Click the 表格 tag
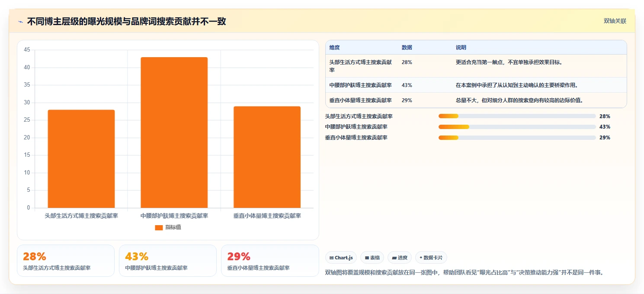Image resolution: width=644 pixels, height=294 pixels. click(x=372, y=258)
